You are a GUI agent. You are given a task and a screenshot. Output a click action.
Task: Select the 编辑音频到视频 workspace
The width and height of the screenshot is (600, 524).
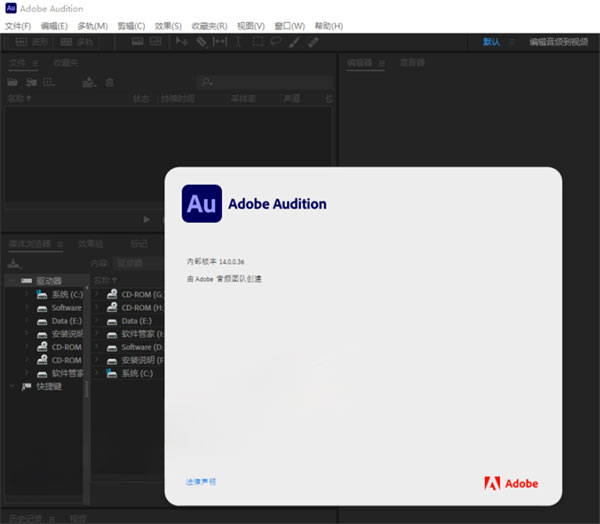click(559, 42)
